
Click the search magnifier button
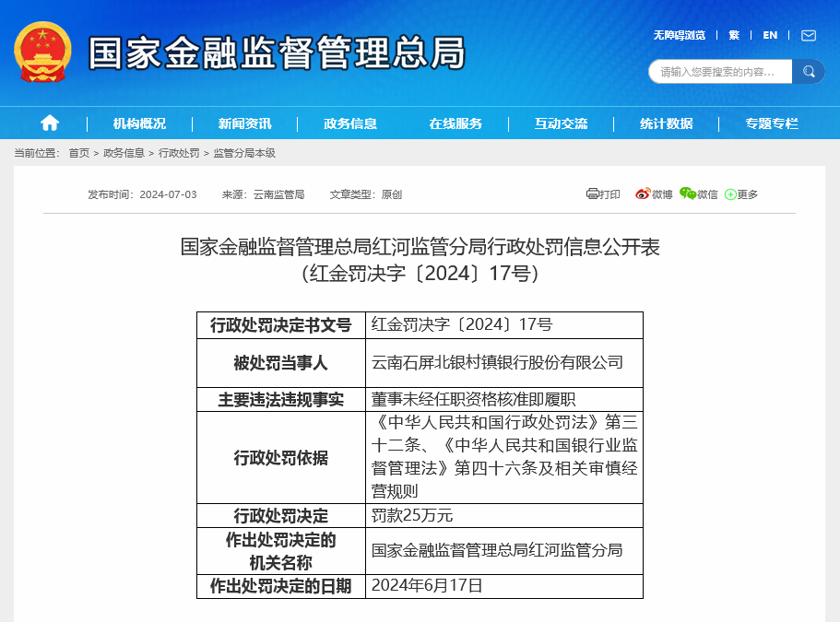(x=809, y=71)
